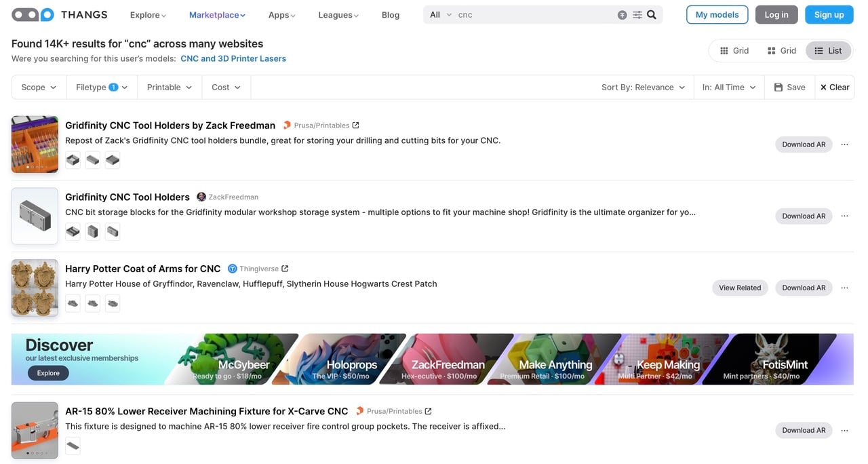868x464 pixels.
Task: Open the Harry Potter Coat of Arms thumbnail
Action: [35, 288]
